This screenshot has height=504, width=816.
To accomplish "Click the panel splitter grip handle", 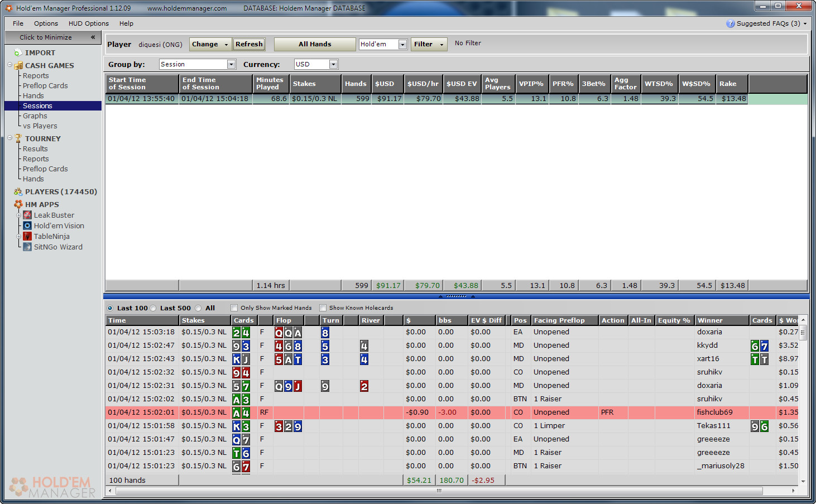I will click(456, 296).
